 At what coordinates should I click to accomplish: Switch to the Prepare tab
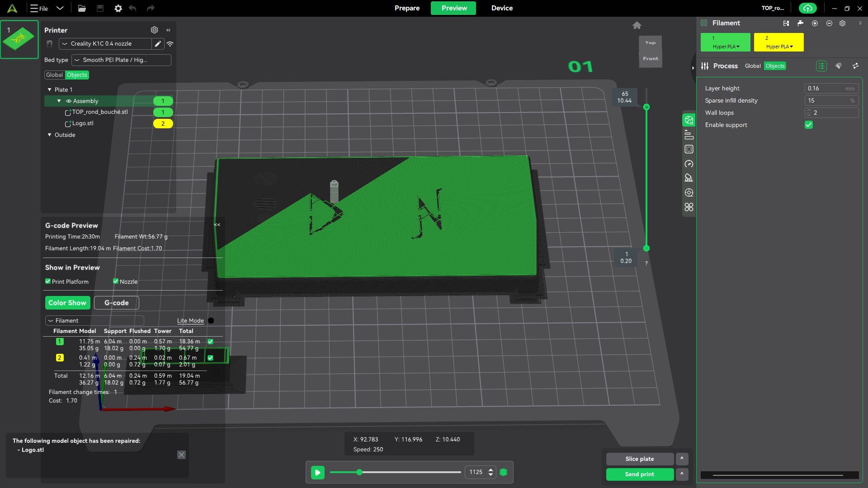407,8
